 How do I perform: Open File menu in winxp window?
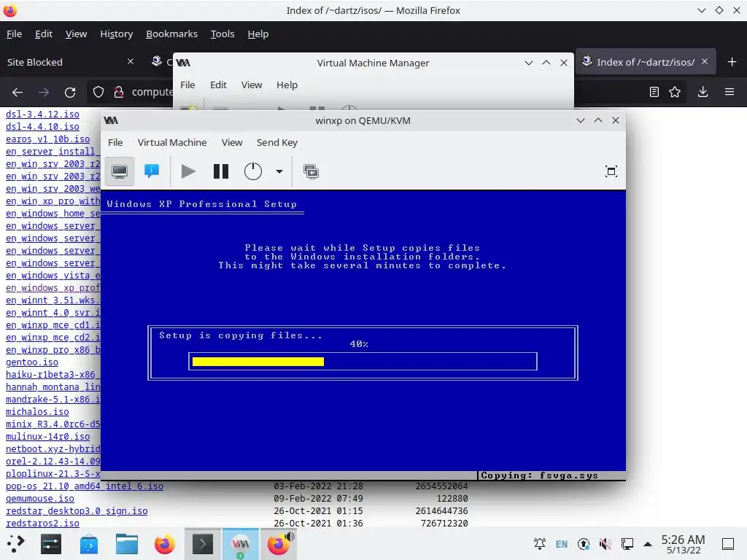[x=115, y=142]
